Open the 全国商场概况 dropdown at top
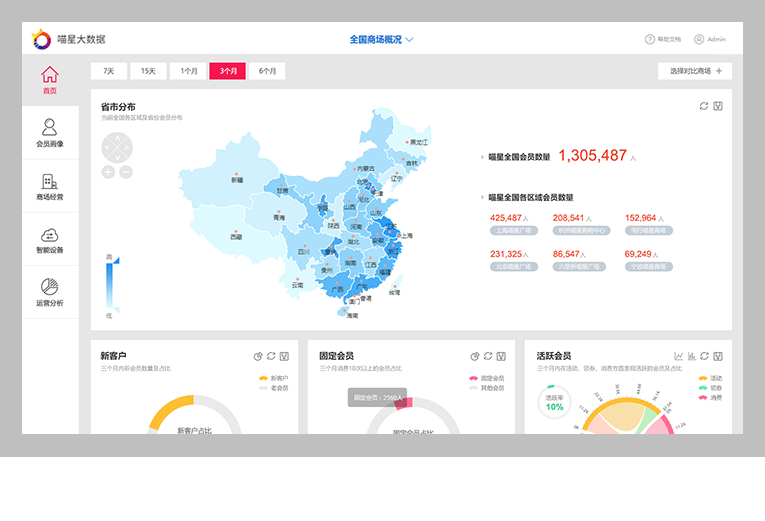The height and width of the screenshot is (521, 765). click(x=381, y=40)
